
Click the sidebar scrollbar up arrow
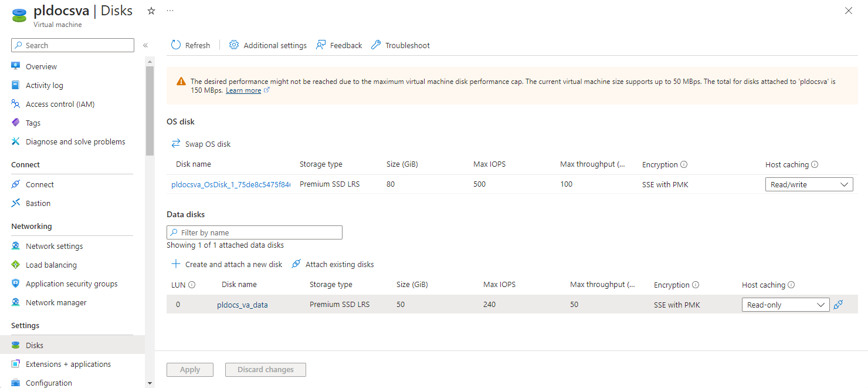150,62
